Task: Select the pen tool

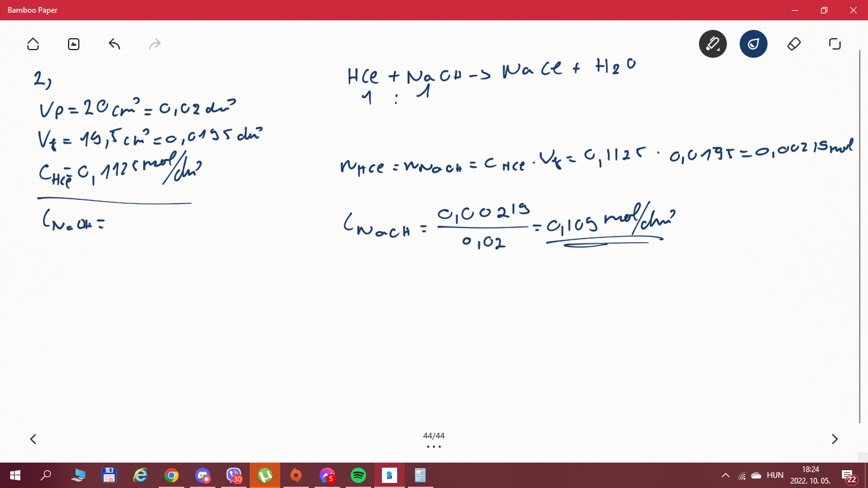Action: tap(712, 44)
